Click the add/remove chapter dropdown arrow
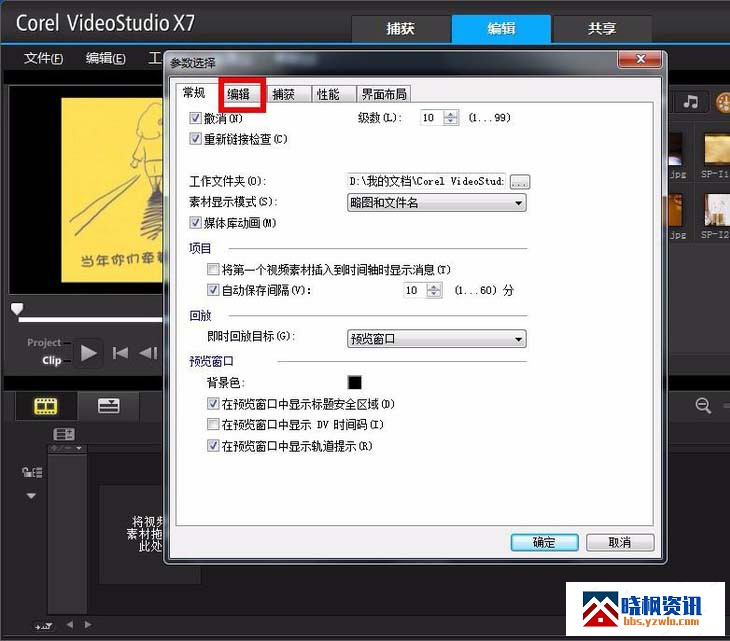The image size is (730, 641). point(79,448)
